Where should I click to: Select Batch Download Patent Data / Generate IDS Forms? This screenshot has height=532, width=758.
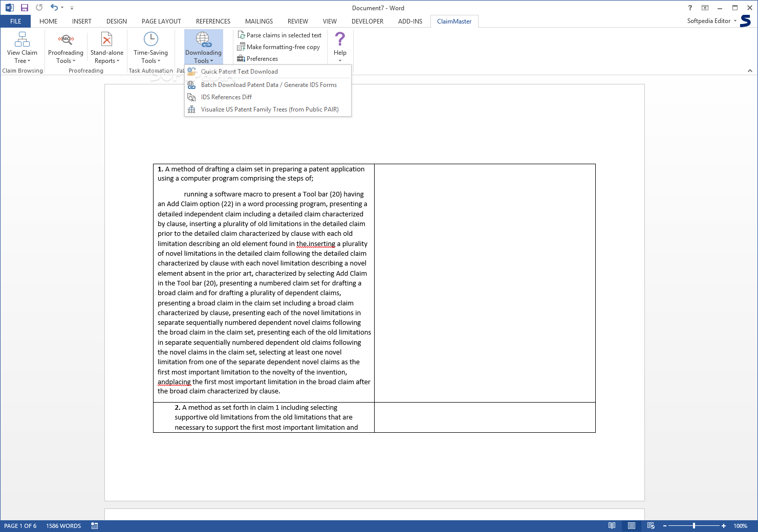tap(268, 85)
